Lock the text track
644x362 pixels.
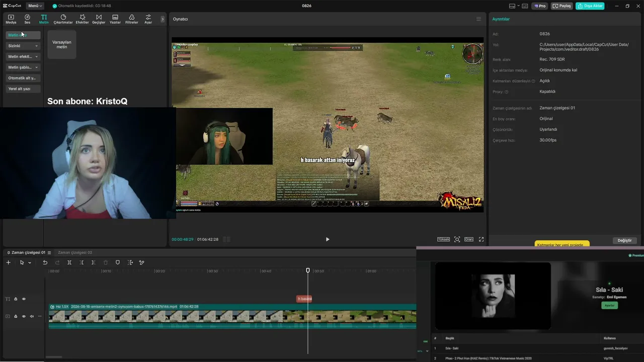coord(16,299)
